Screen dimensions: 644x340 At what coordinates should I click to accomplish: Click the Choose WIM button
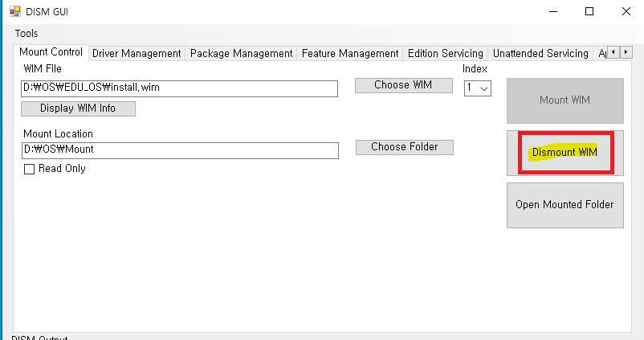coord(404,85)
